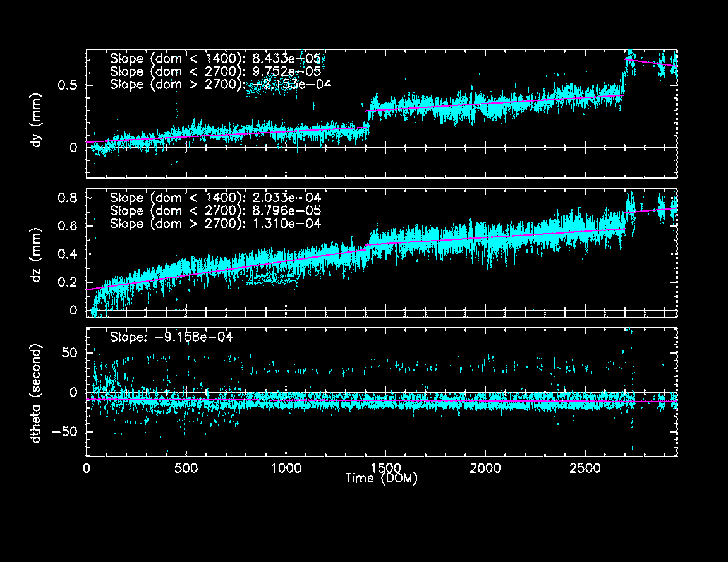728x562 pixels.
Task: Click the 2000 tick label on the time axis
Action: coord(485,469)
